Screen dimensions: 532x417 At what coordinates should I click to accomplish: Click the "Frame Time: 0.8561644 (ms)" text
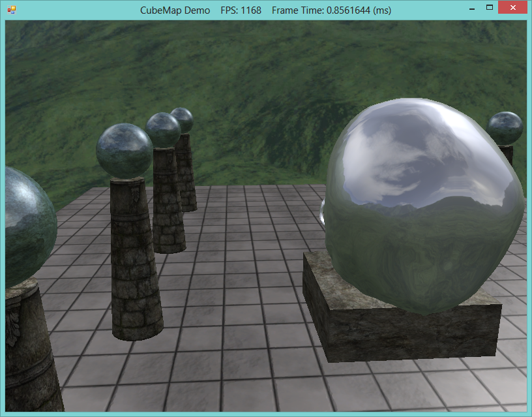[x=331, y=10]
